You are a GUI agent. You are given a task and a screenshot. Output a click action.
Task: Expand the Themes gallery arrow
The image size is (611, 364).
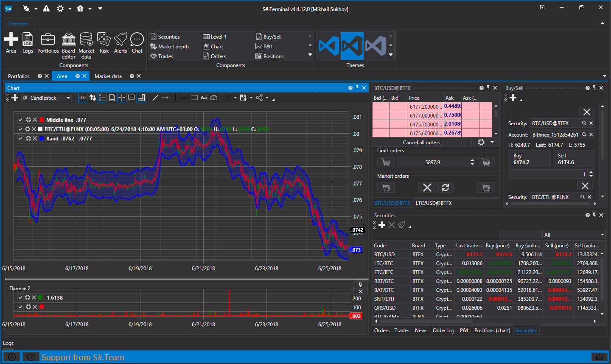click(391, 55)
